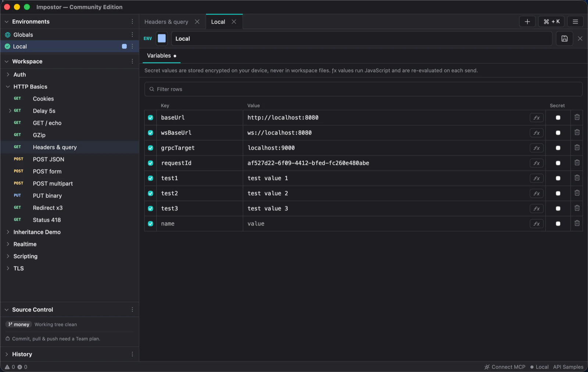588x372 pixels.
Task: Expand the Inheritance Demo folder
Action: click(8, 232)
